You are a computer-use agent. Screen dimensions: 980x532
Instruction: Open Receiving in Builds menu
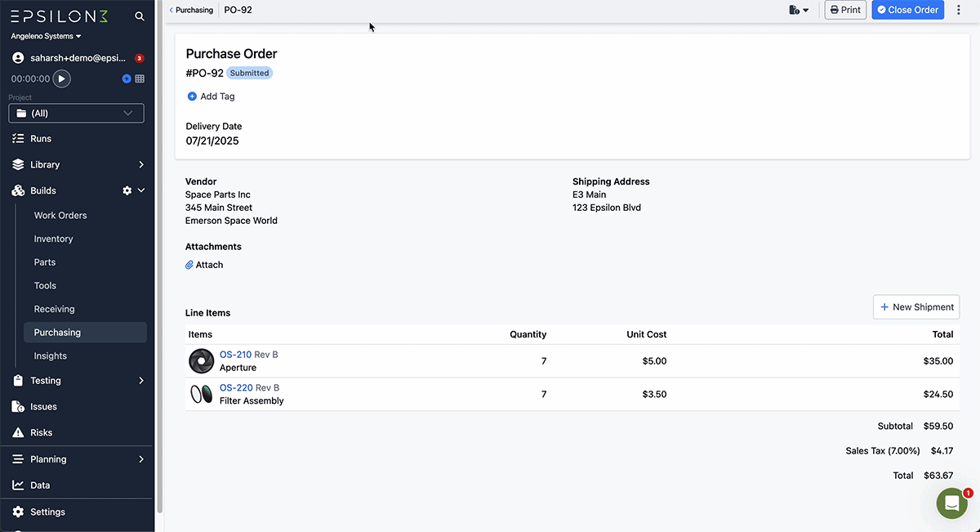(54, 310)
